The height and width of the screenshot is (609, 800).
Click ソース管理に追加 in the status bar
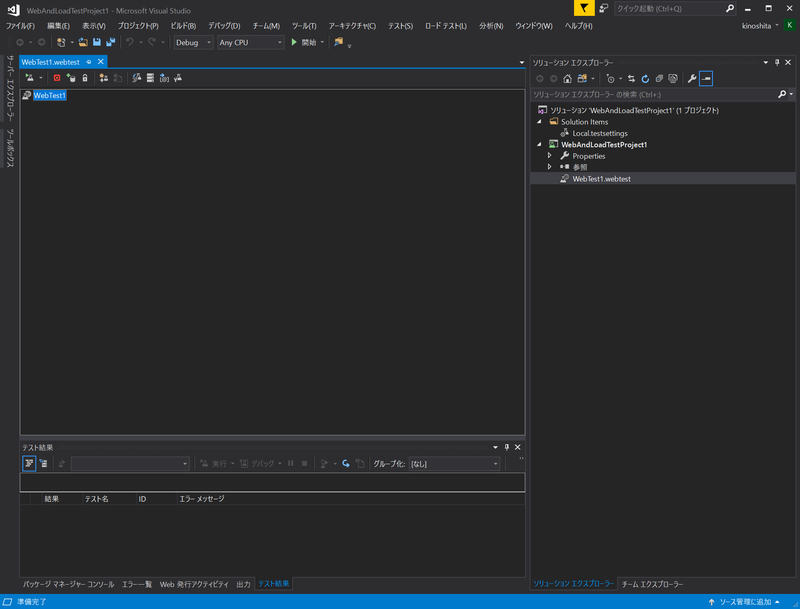(744, 602)
